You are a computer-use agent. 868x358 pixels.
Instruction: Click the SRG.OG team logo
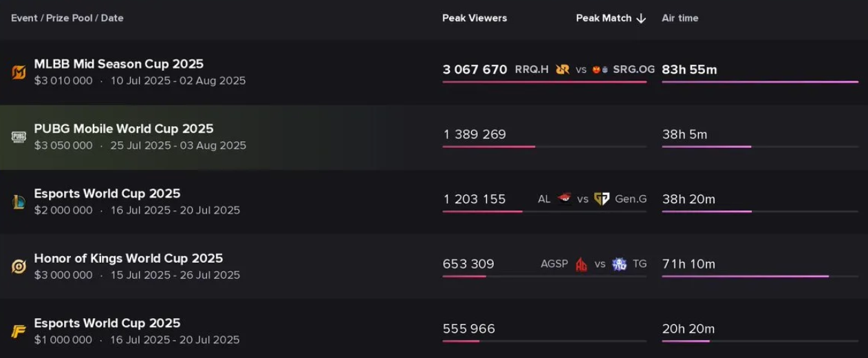(600, 70)
